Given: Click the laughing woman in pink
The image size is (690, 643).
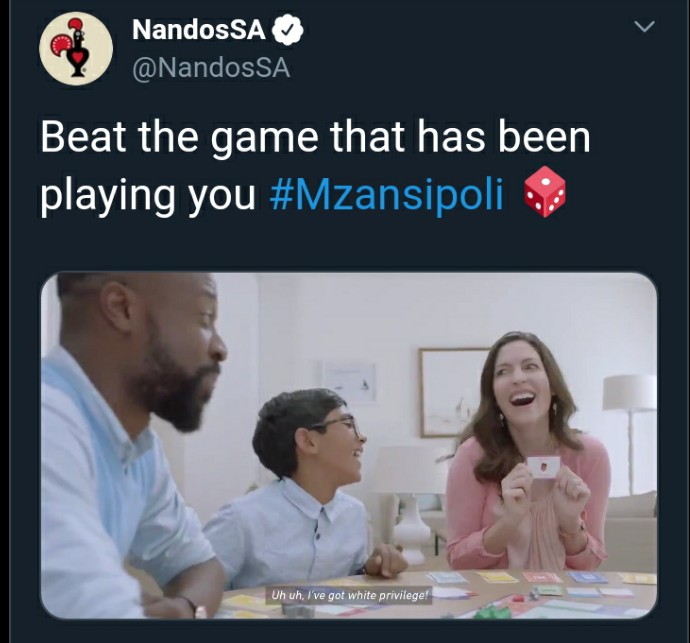Looking at the screenshot, I should click(528, 453).
